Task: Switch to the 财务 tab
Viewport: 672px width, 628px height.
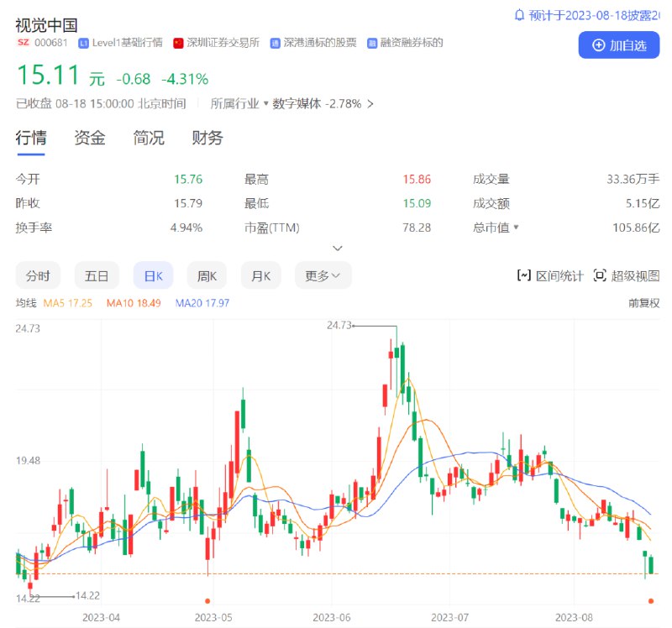Action: click(207, 139)
